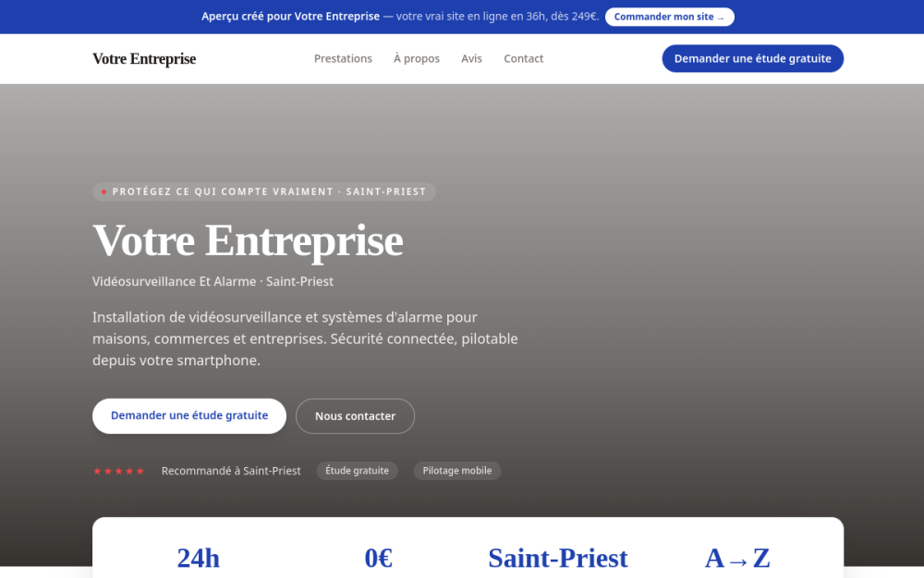Click header 'Demander une étude gratuite' button
Screen dimensions: 924x578
(752, 58)
